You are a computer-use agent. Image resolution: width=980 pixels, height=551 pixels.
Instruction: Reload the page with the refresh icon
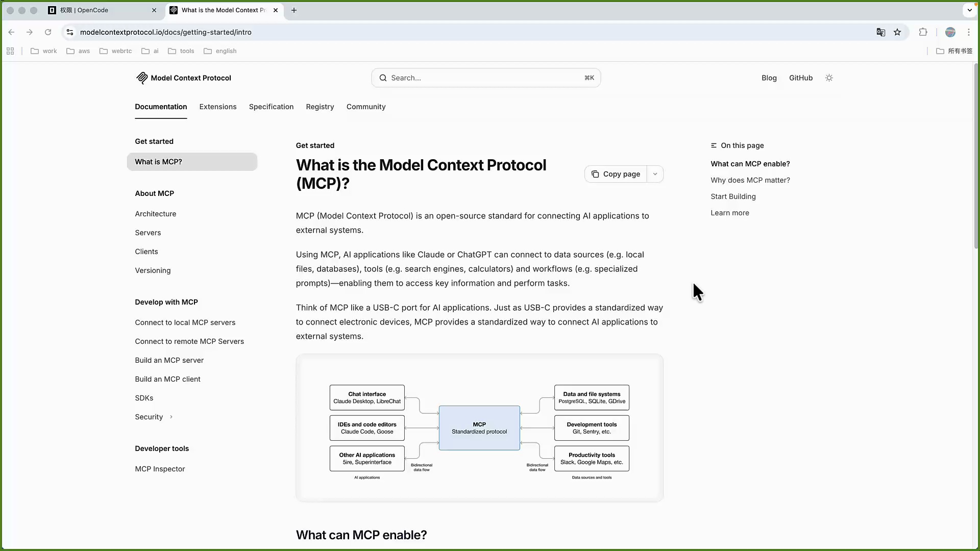coord(48,32)
